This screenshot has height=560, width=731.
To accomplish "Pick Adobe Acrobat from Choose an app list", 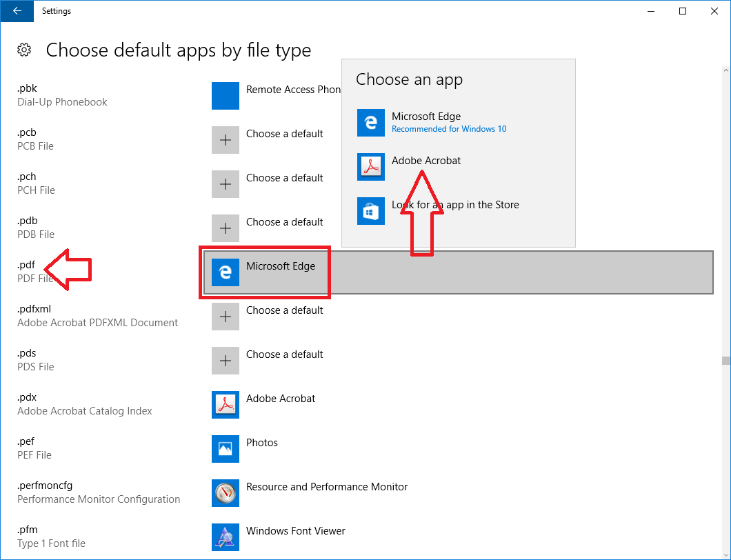I will (x=459, y=167).
